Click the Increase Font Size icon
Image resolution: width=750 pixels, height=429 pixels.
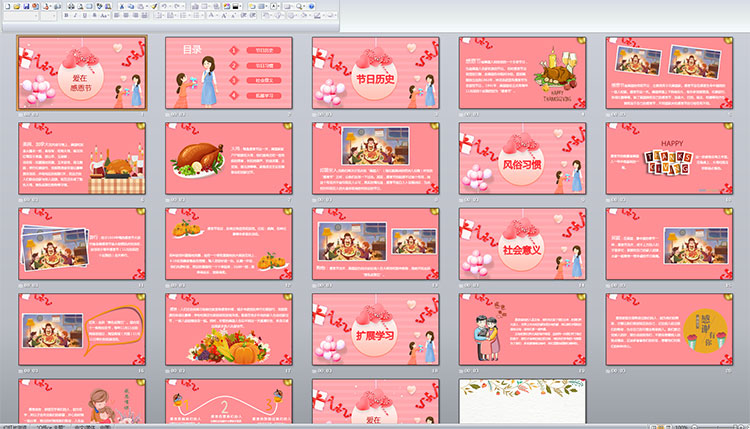click(x=224, y=15)
